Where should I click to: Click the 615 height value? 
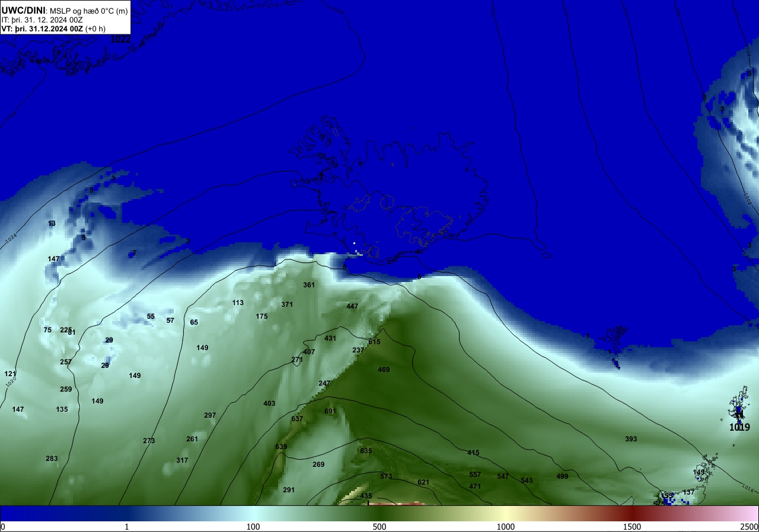374,342
